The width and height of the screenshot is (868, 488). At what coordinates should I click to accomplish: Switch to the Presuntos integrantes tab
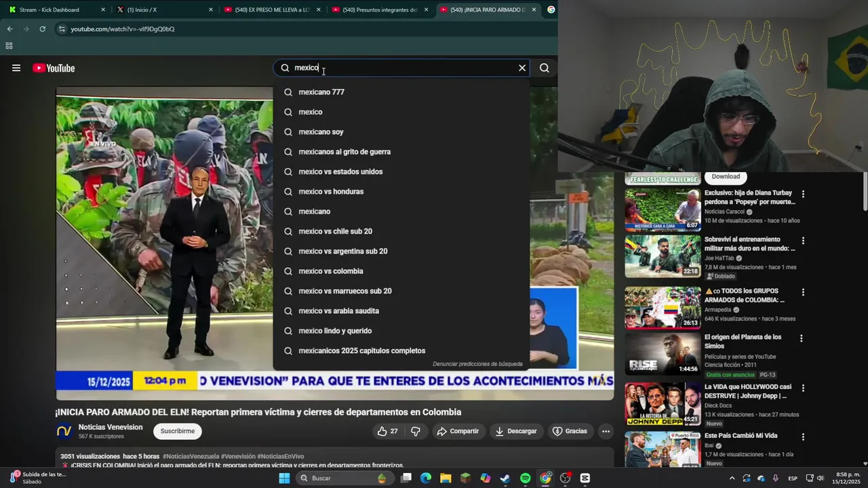(x=378, y=9)
